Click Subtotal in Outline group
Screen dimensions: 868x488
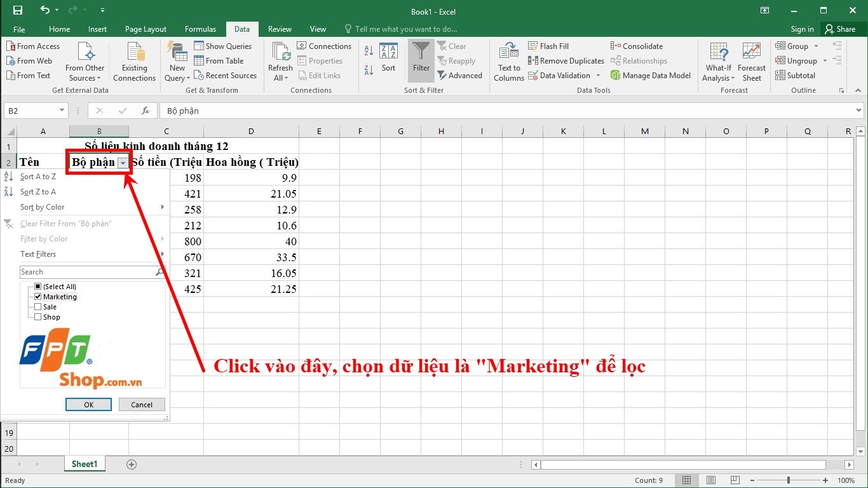pyautogui.click(x=795, y=76)
